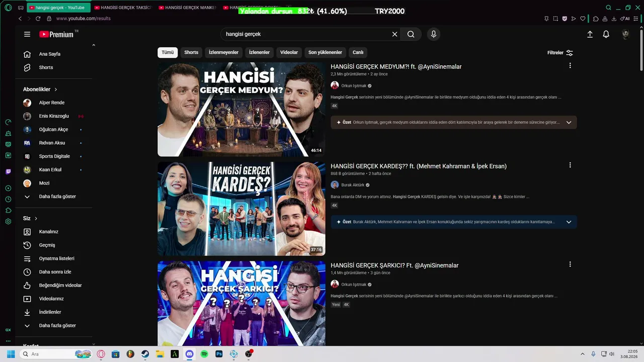Select the Canlı filter chip
Screen dimensions: 644x362
point(358,52)
